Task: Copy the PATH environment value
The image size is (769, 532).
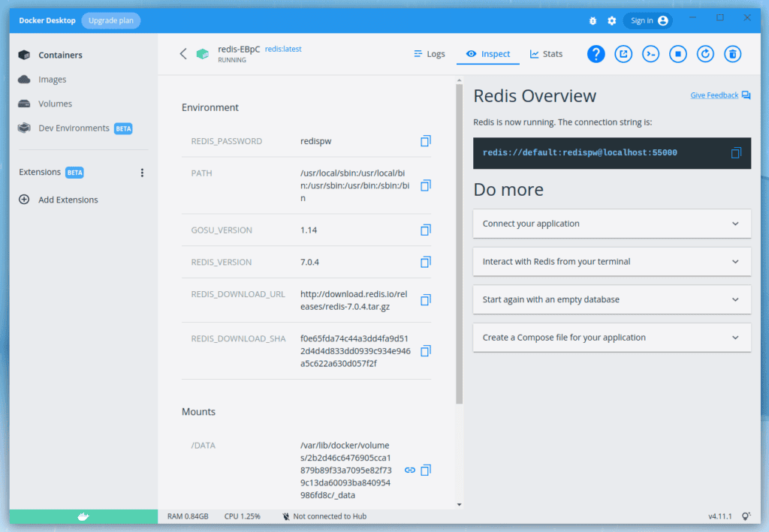Action: (426, 185)
